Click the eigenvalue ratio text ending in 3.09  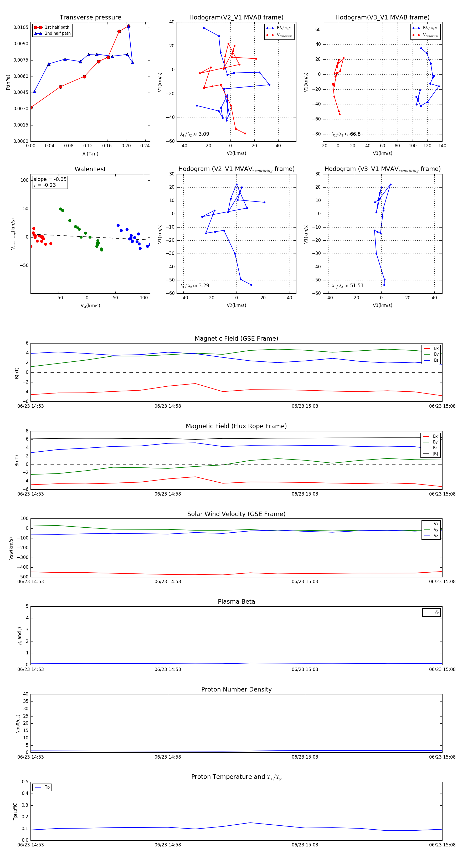[x=194, y=134]
